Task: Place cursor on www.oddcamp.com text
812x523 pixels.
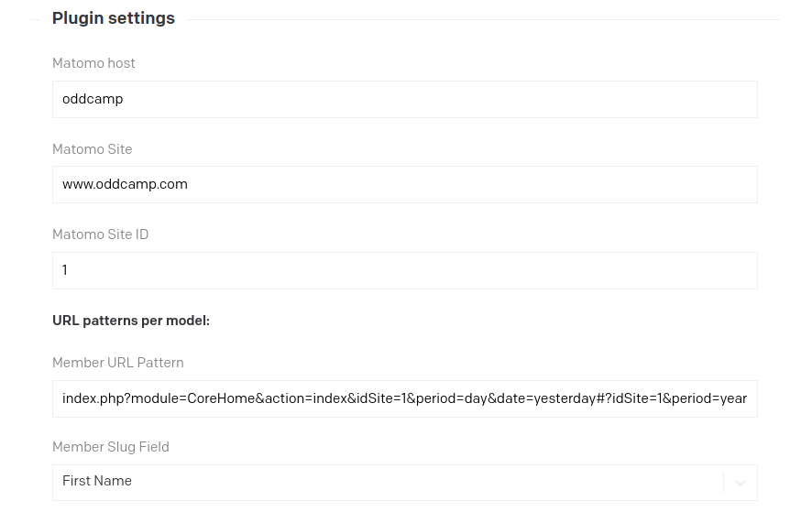Action: click(125, 184)
